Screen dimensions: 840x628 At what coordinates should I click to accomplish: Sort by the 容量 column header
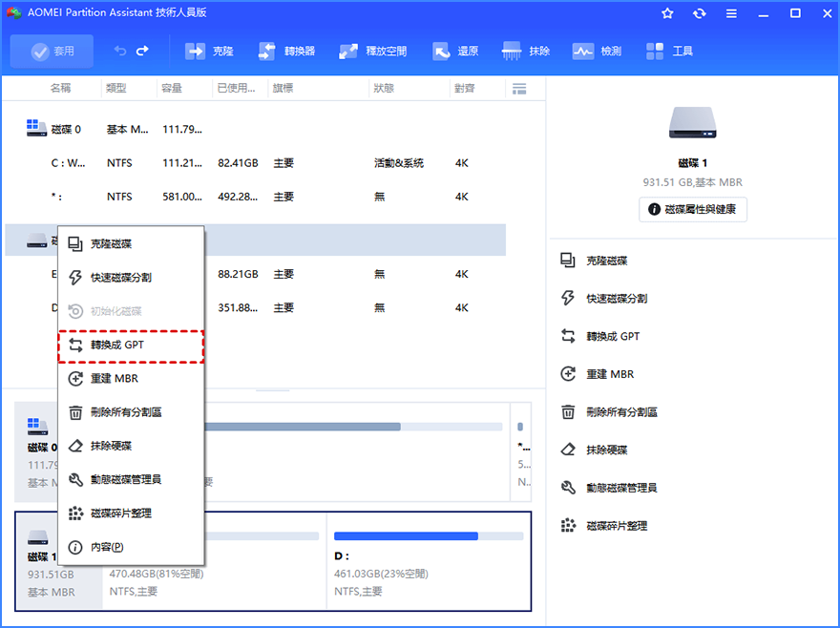point(172,88)
